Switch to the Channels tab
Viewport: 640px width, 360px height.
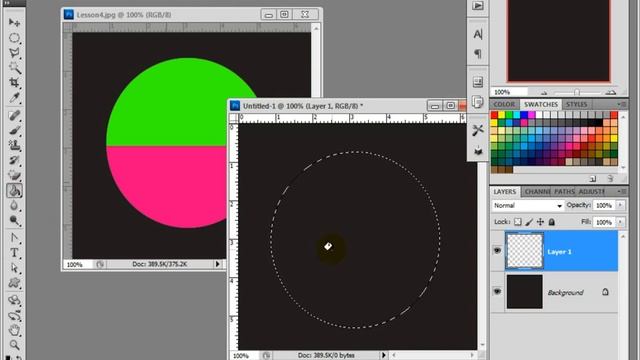(538, 191)
